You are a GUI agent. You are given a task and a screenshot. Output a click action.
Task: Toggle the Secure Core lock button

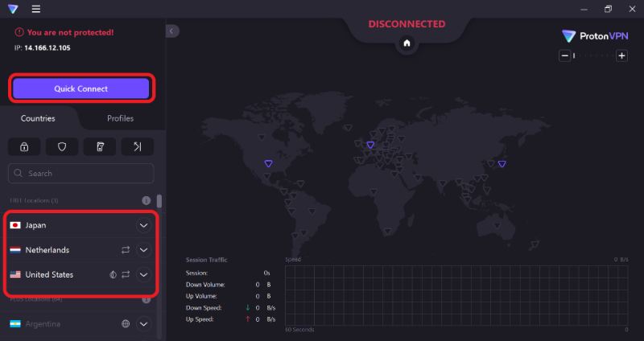pyautogui.click(x=24, y=146)
